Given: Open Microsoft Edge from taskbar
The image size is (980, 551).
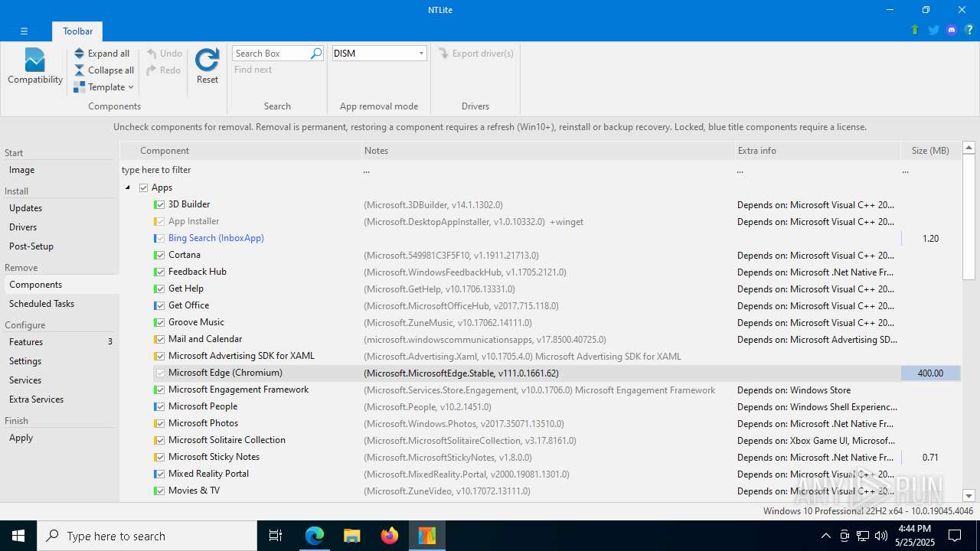Looking at the screenshot, I should coord(315,536).
